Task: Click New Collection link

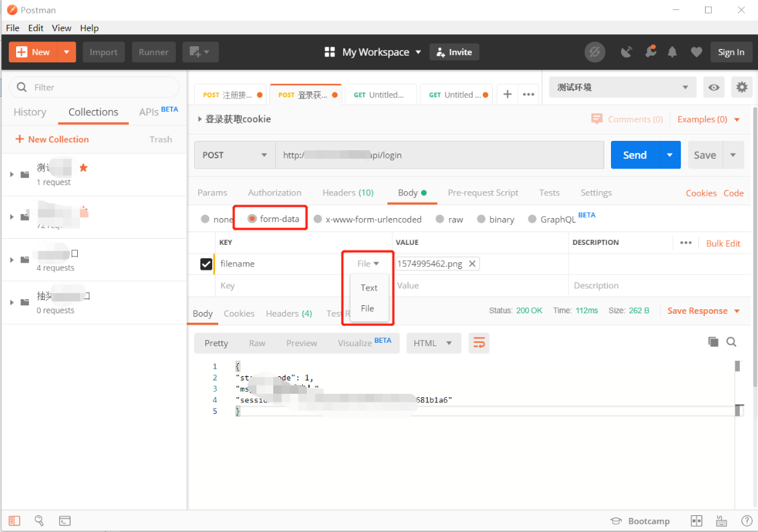Action: (52, 139)
